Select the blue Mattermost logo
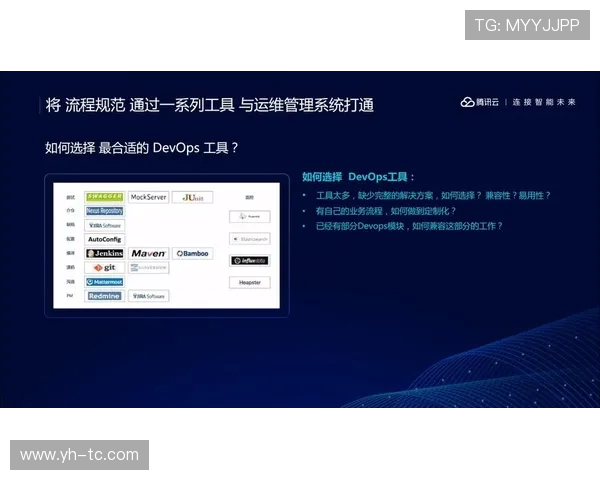Screen dimensions: 600x480 [x=104, y=282]
